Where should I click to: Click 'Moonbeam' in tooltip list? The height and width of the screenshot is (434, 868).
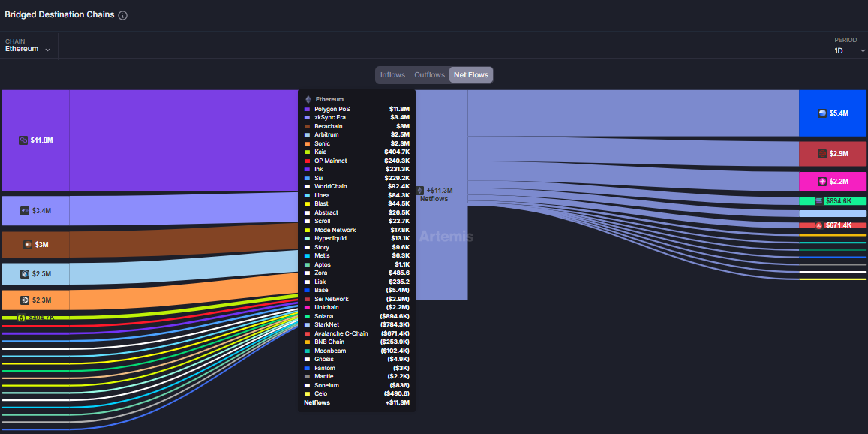point(329,351)
